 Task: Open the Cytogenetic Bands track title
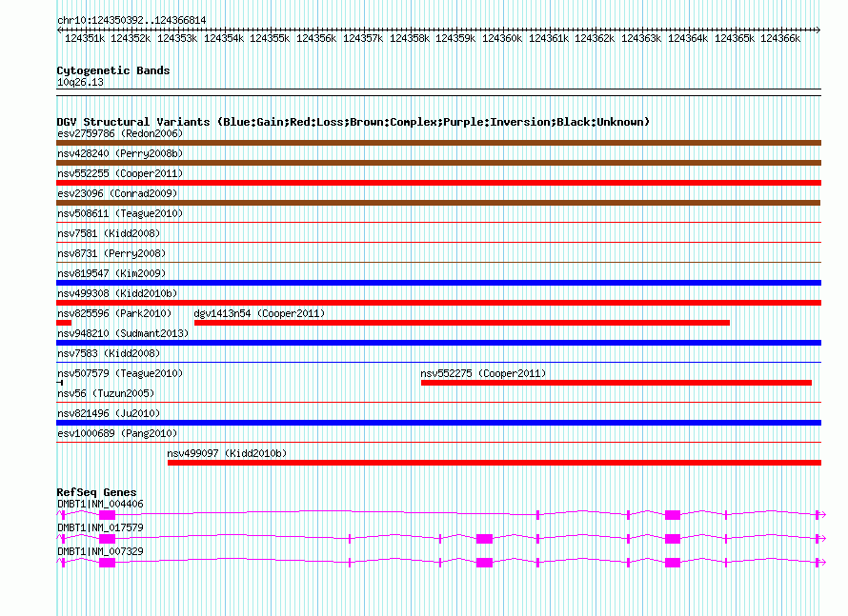coord(113,70)
